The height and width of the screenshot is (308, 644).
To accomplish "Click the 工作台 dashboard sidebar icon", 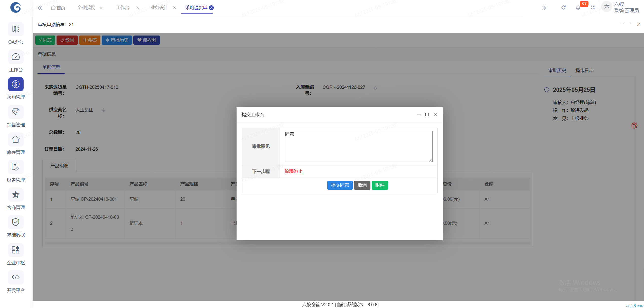I will coord(16,57).
